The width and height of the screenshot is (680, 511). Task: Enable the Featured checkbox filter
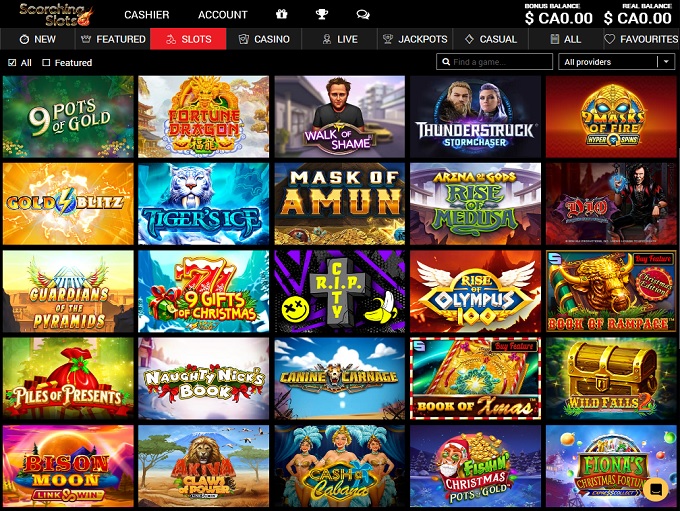point(46,63)
